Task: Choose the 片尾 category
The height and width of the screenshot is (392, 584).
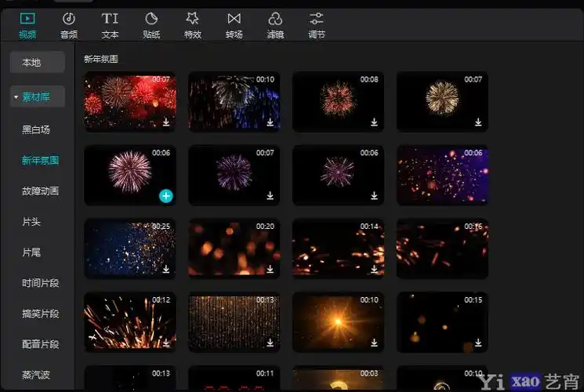Action: tap(31, 252)
